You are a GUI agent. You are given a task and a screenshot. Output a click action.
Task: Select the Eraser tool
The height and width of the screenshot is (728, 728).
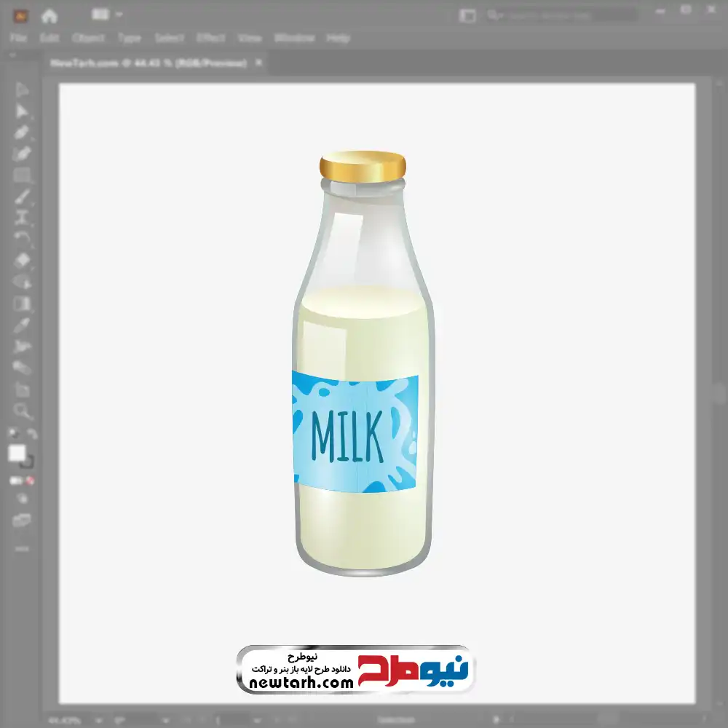pyautogui.click(x=22, y=260)
